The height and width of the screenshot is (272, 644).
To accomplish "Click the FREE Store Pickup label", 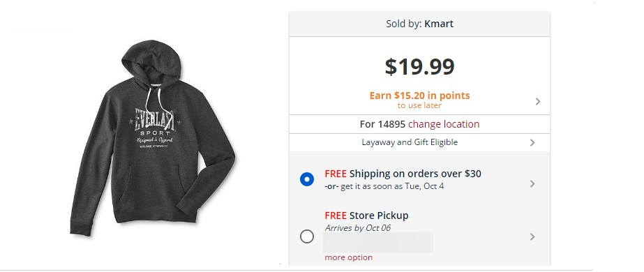I will click(366, 216).
